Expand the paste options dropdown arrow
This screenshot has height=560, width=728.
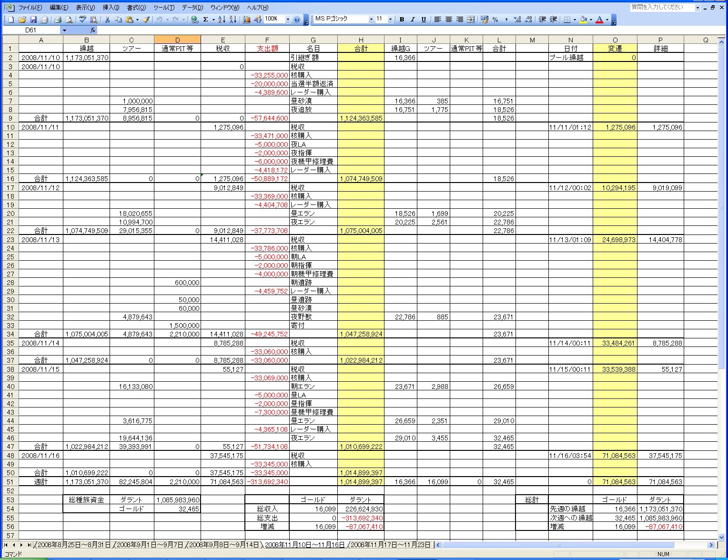pyautogui.click(x=137, y=20)
